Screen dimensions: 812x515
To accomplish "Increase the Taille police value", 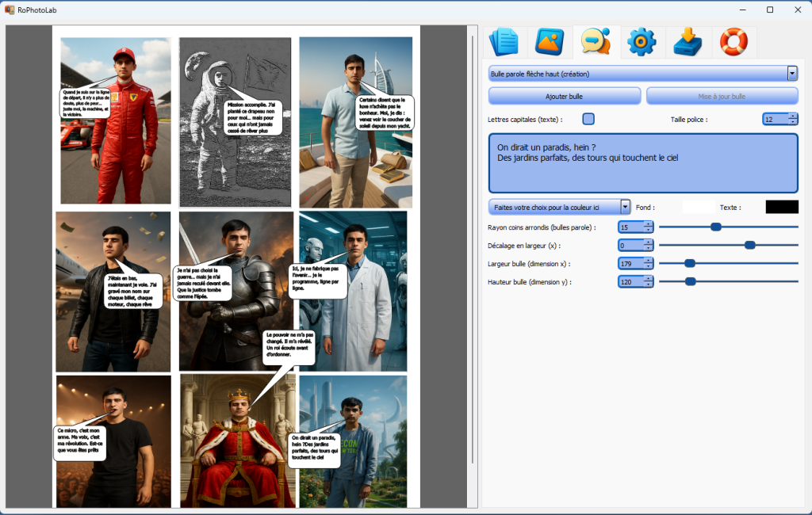I will tap(793, 116).
